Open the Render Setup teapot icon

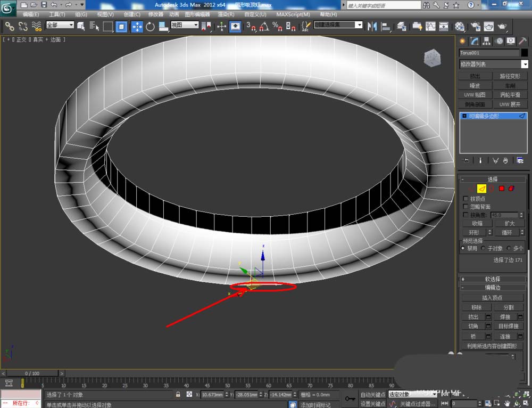point(475,26)
